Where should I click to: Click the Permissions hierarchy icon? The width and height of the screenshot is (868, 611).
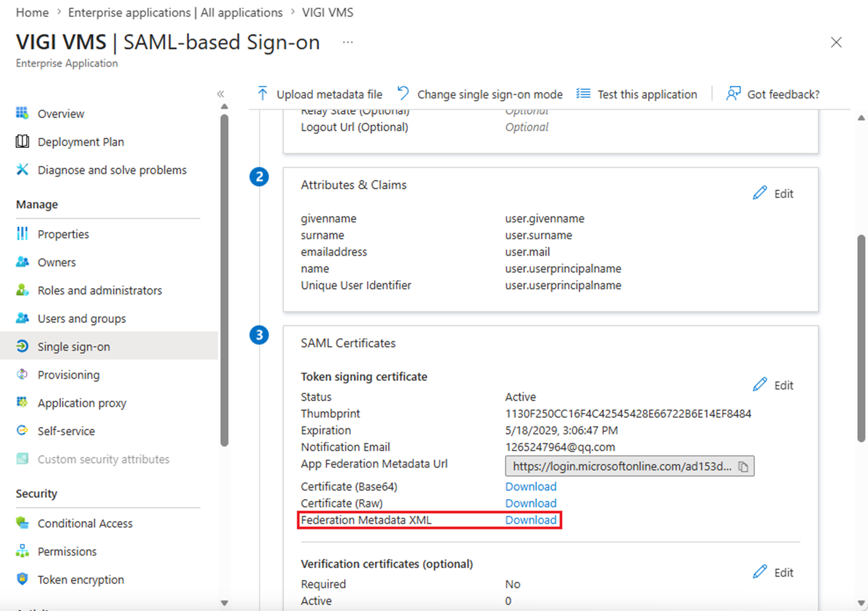click(x=22, y=551)
